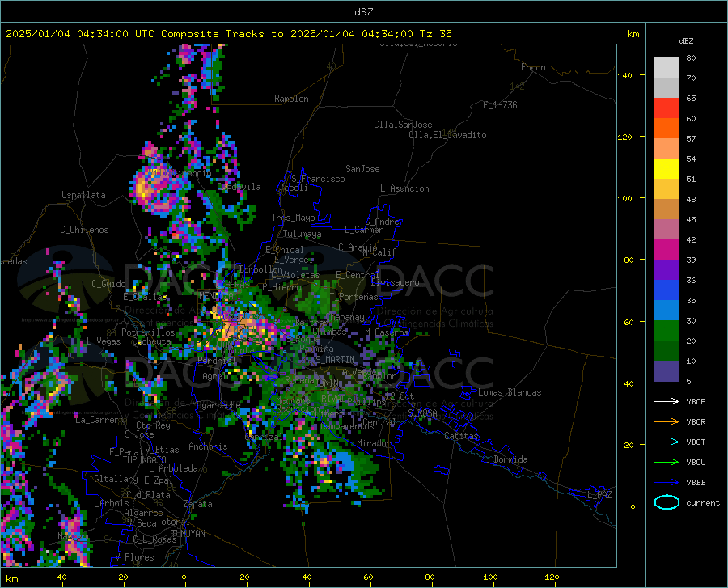Click the 'Mirador' place label
Image resolution: width=728 pixels, height=588 pixels.
[x=374, y=443]
